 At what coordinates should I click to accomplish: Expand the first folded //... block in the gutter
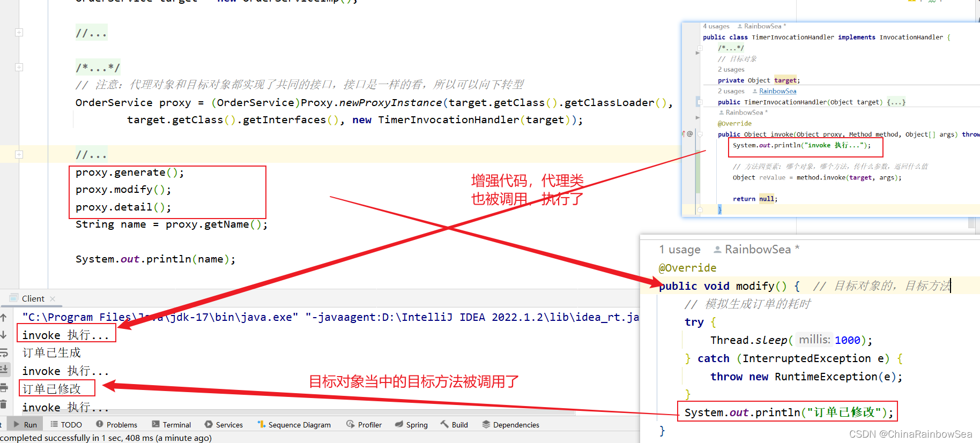coord(19,32)
